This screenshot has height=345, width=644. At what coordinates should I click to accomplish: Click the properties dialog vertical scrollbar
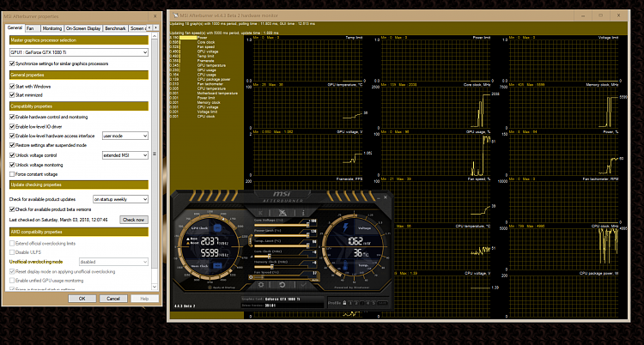[x=155, y=154]
